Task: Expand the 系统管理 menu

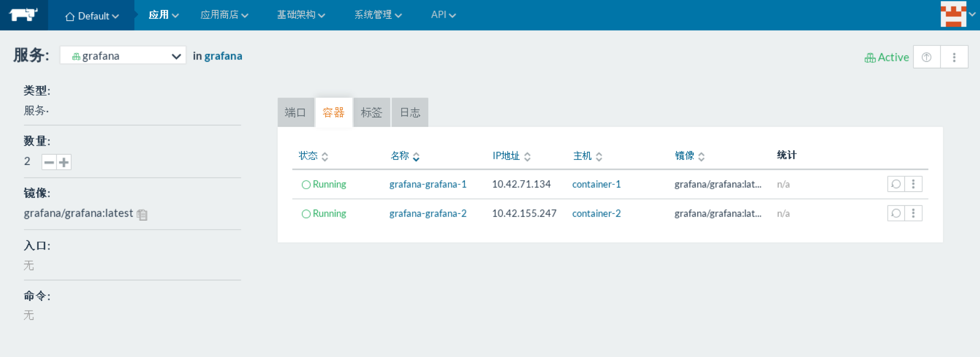Action: (x=377, y=15)
